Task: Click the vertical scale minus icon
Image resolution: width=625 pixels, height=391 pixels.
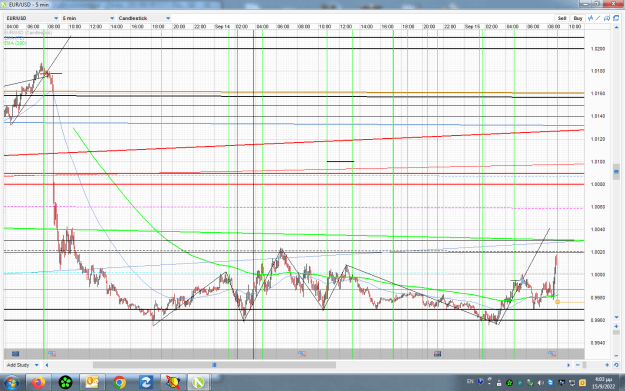Action: tap(616, 356)
